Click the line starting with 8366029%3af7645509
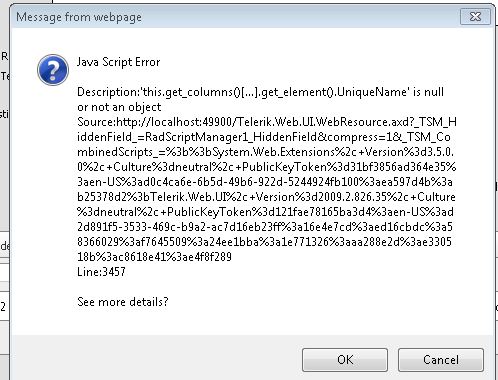The width and height of the screenshot is (498, 380). [x=264, y=242]
